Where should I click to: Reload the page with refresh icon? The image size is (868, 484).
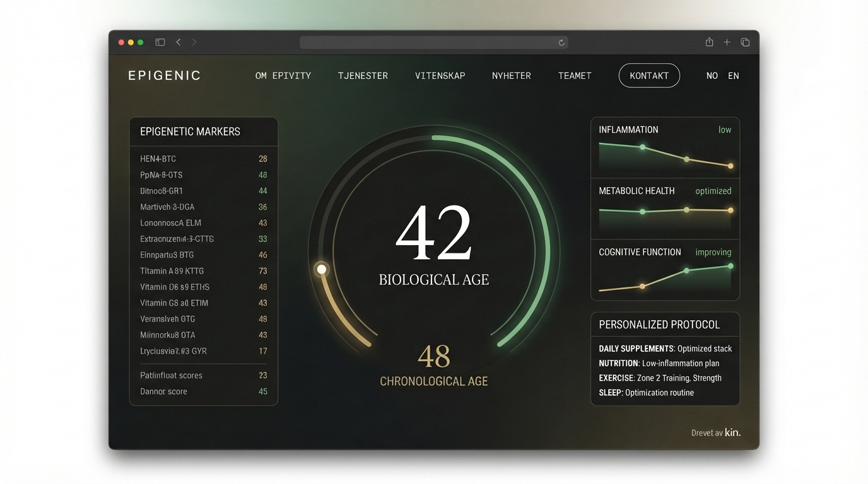point(561,42)
